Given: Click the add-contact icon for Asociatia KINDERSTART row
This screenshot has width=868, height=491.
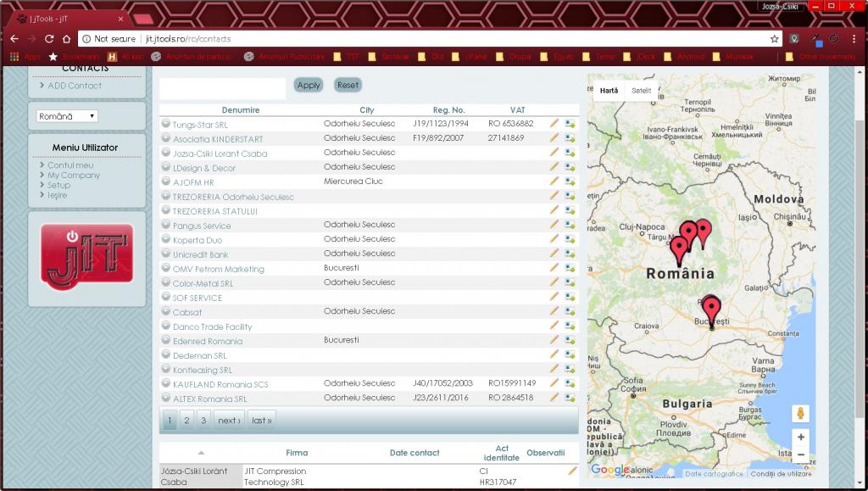Looking at the screenshot, I should [570, 138].
